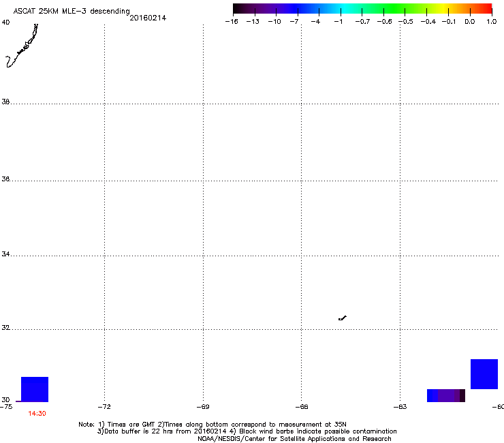
Task: Click the large blue data block near -60
Action: pos(484,374)
